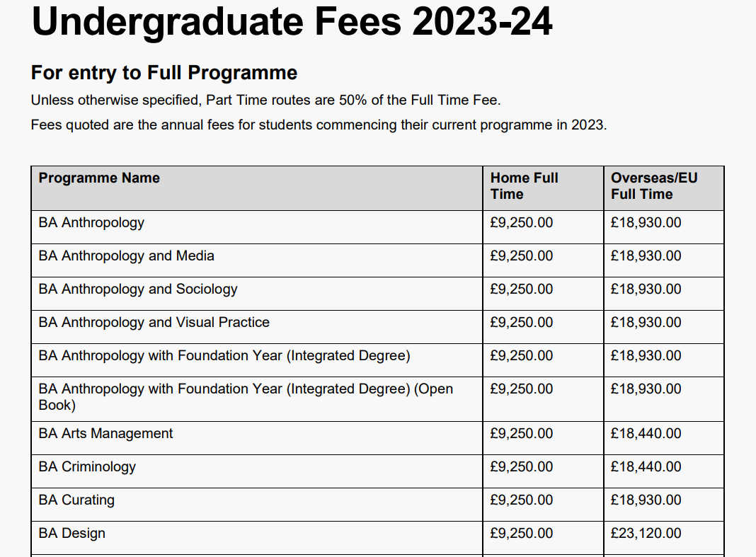
Task: Click the BA Criminology programme cell
Action: pyautogui.click(x=257, y=471)
